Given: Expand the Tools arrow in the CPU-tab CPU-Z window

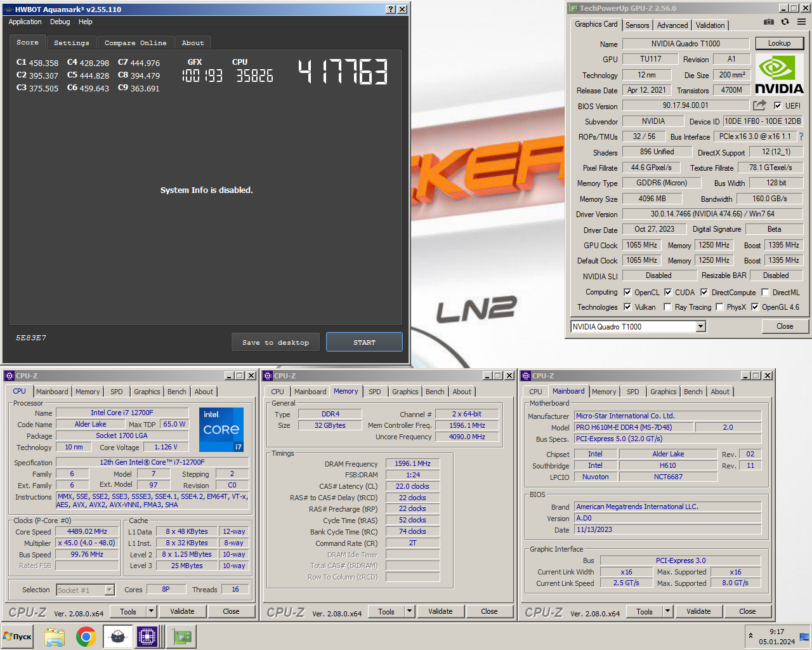Looking at the screenshot, I should 151,611.
